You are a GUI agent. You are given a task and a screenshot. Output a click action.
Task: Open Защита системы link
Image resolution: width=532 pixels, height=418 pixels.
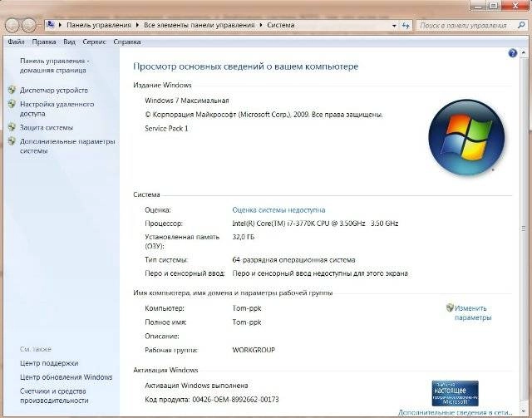[47, 128]
